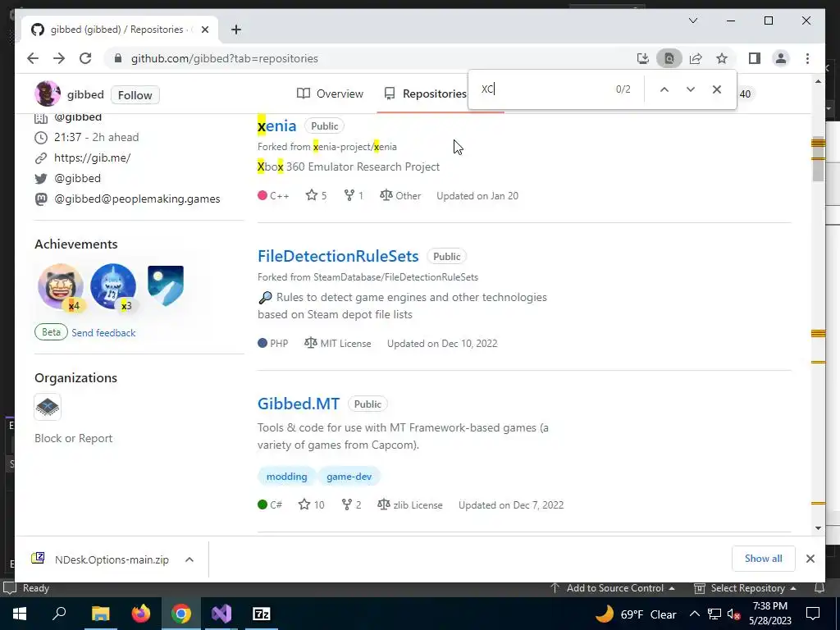Open SteamDatabase/FileDetectionRuleSets source link

pos(395,277)
